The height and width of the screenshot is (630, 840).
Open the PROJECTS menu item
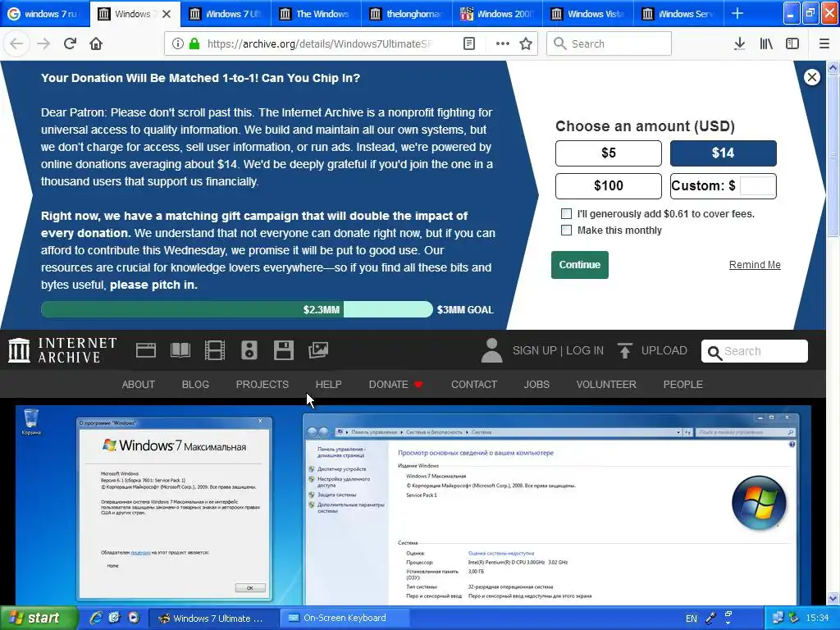coord(262,385)
